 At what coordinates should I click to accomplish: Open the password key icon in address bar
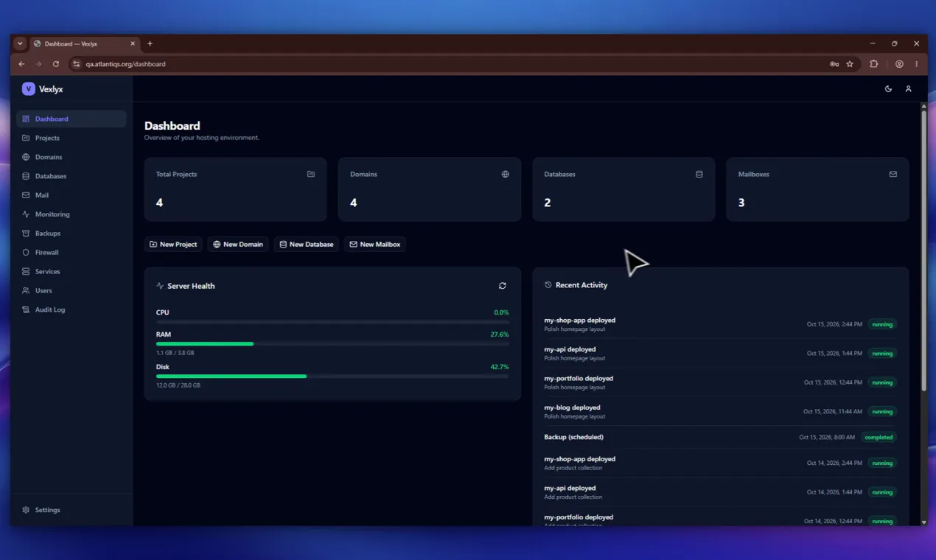click(834, 64)
